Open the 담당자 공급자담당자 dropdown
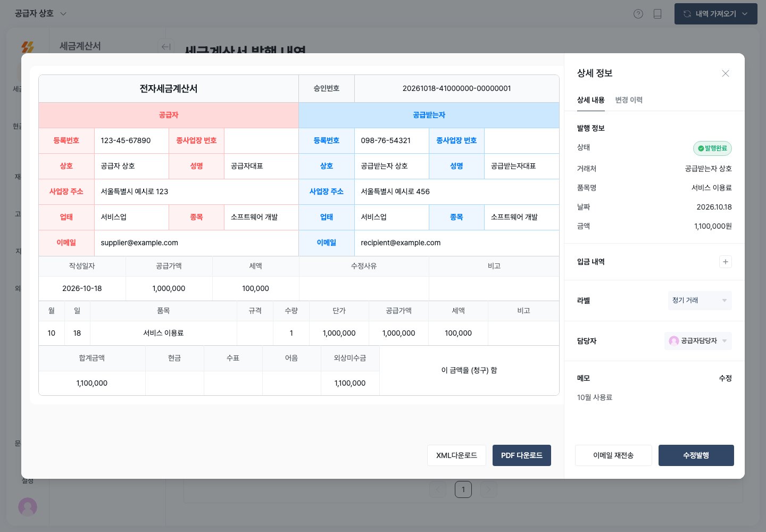Image resolution: width=766 pixels, height=532 pixels. point(698,341)
